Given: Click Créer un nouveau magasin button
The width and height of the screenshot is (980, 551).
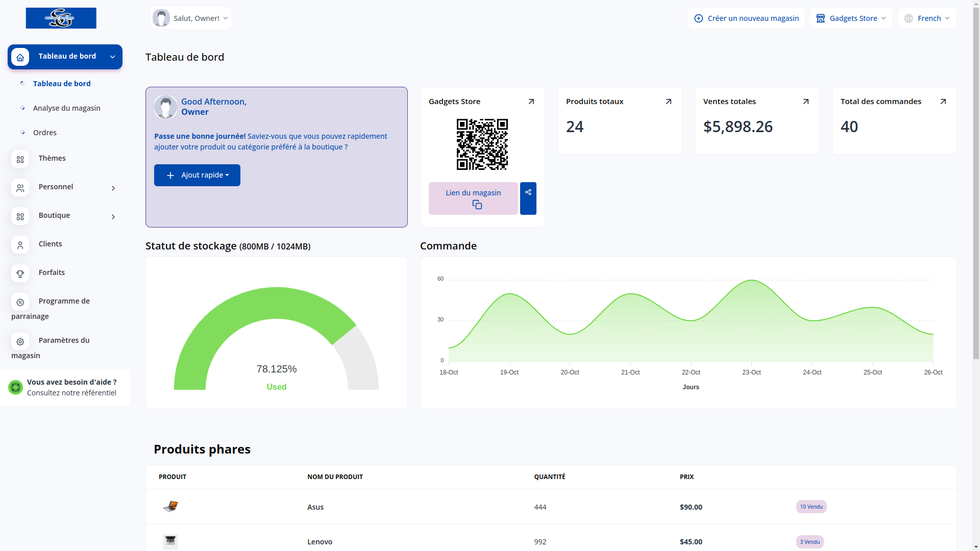Looking at the screenshot, I should pyautogui.click(x=746, y=18).
